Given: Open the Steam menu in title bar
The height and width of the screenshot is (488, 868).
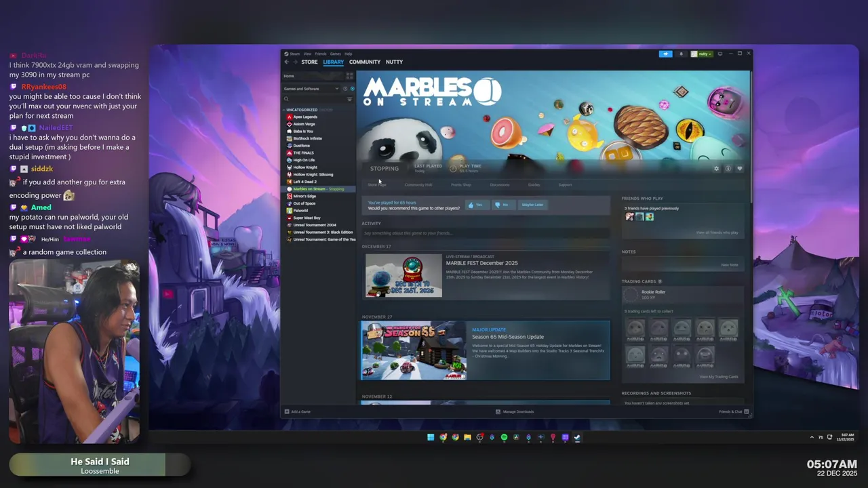Looking at the screenshot, I should [x=294, y=54].
